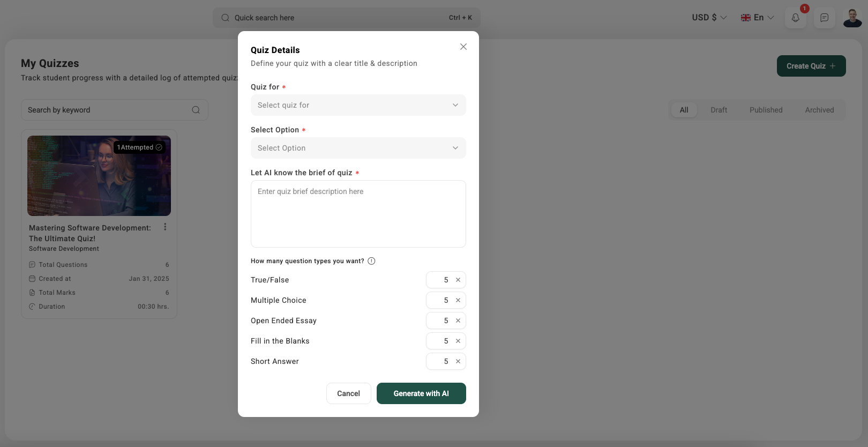Clear the Fill in the Blanks count

tap(458, 341)
